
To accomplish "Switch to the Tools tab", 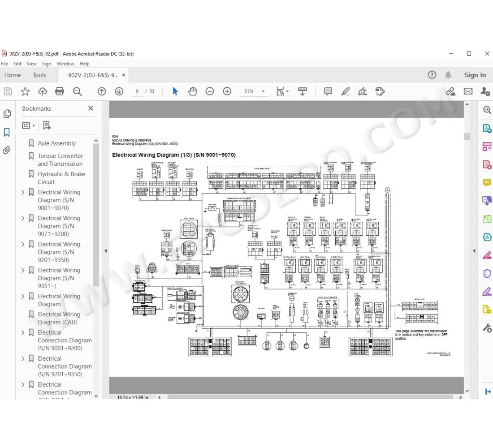I will tap(39, 75).
